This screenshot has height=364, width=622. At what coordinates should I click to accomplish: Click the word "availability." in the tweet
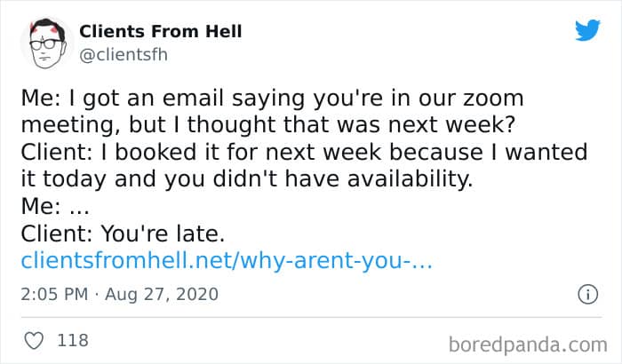tap(411, 179)
